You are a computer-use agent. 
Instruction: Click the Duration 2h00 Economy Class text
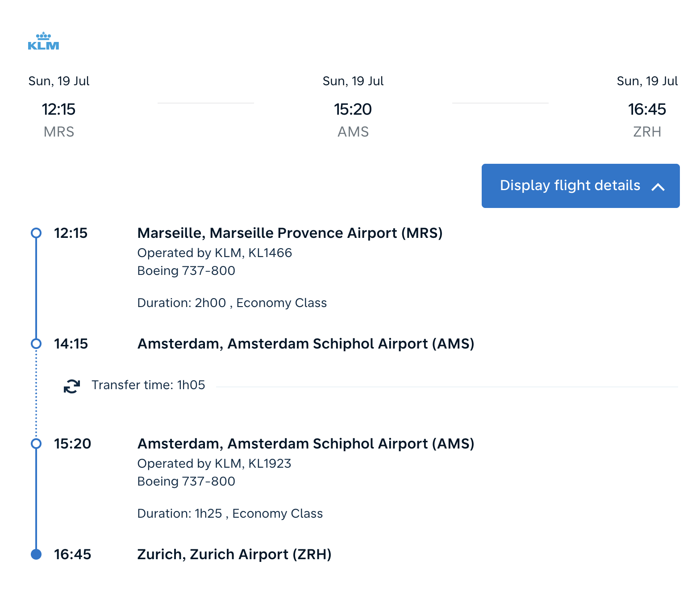(232, 303)
